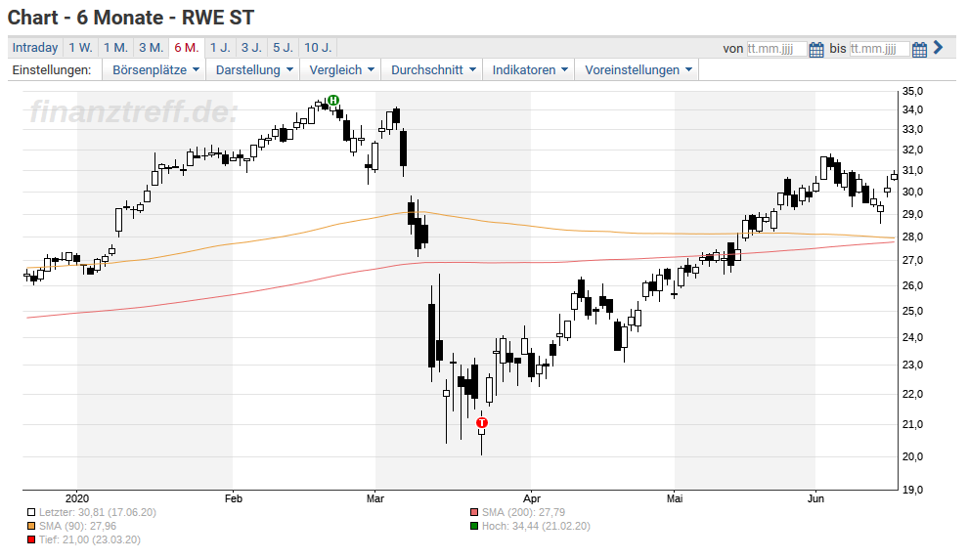Focus the 'von' start date field

pyautogui.click(x=776, y=49)
